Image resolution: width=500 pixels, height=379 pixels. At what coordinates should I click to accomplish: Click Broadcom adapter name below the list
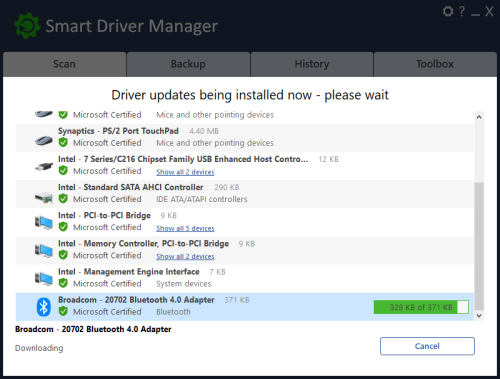(x=93, y=329)
